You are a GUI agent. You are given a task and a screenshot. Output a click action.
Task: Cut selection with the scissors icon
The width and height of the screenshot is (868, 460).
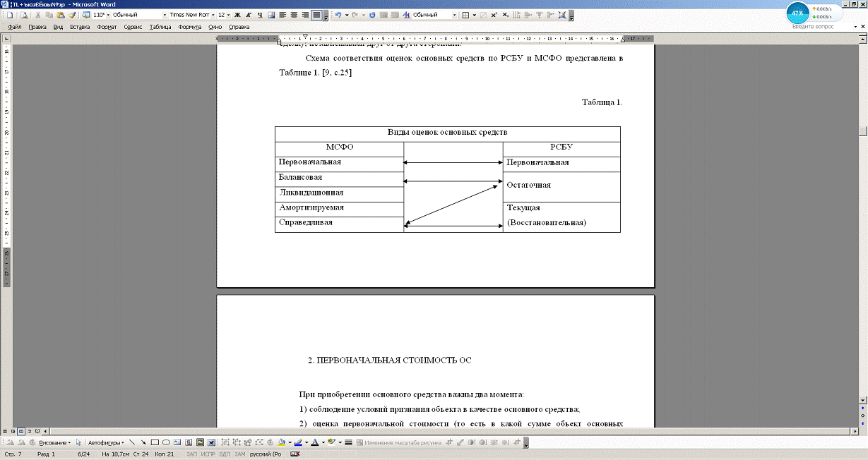[x=38, y=14]
